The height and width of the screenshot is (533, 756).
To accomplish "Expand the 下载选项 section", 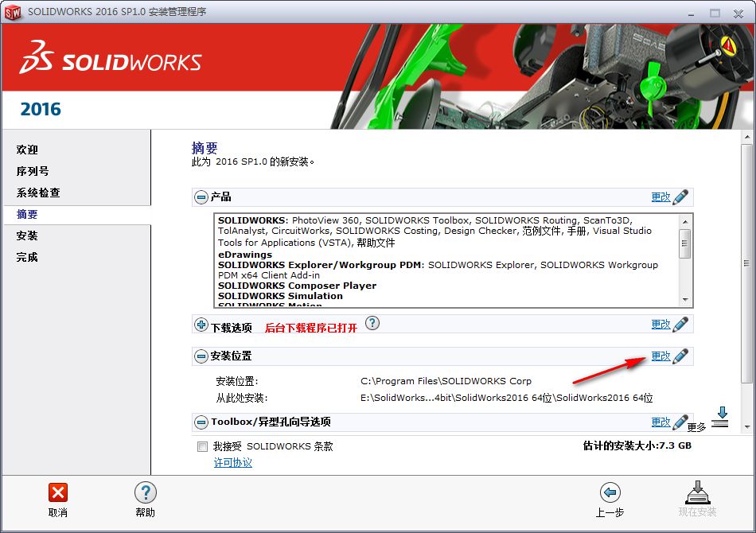I will point(200,324).
